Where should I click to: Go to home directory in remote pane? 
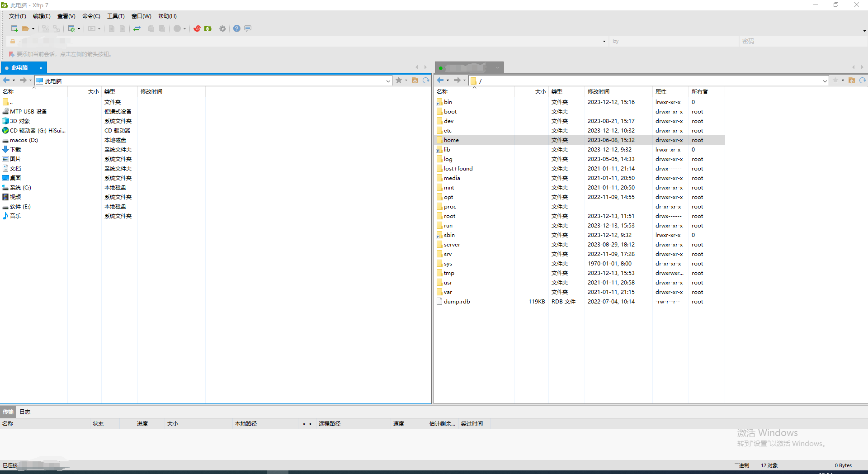pos(852,80)
